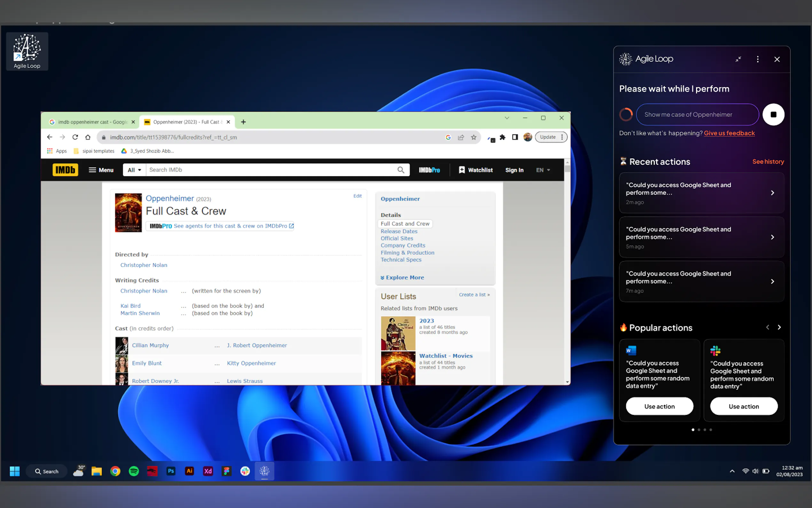Open Slack from the taskbar
The image size is (812, 508).
pyautogui.click(x=245, y=472)
